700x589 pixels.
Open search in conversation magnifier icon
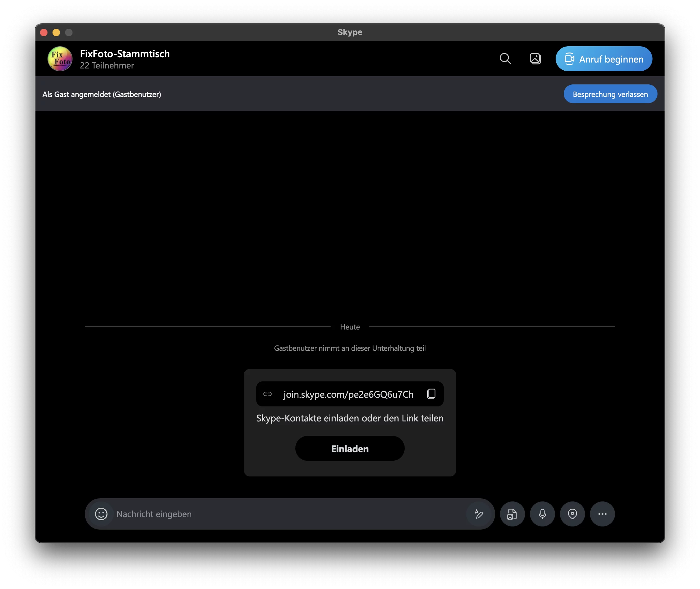pyautogui.click(x=505, y=59)
